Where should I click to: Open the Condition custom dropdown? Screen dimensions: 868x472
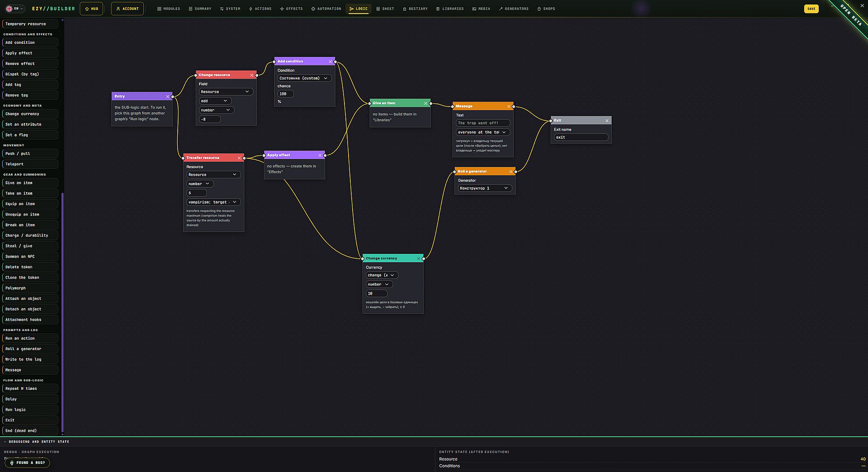pyautogui.click(x=304, y=79)
